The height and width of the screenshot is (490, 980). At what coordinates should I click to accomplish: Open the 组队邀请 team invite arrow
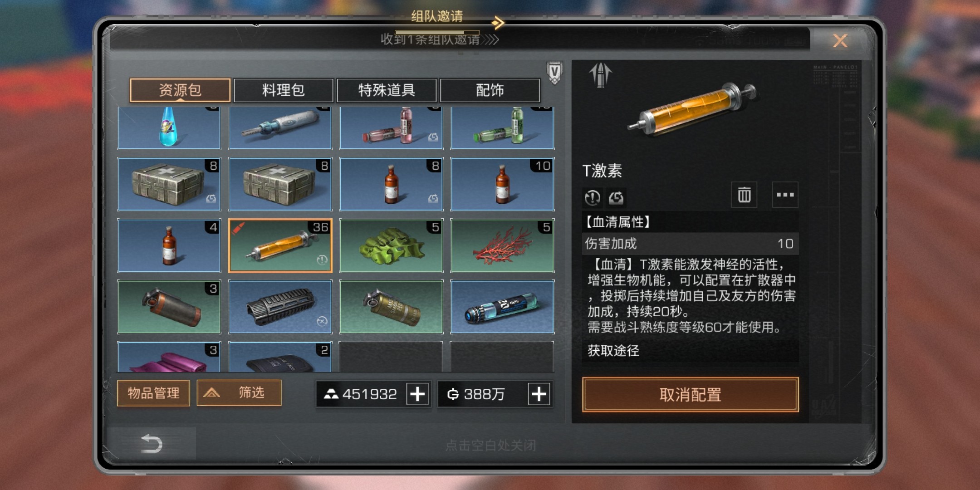tap(498, 22)
